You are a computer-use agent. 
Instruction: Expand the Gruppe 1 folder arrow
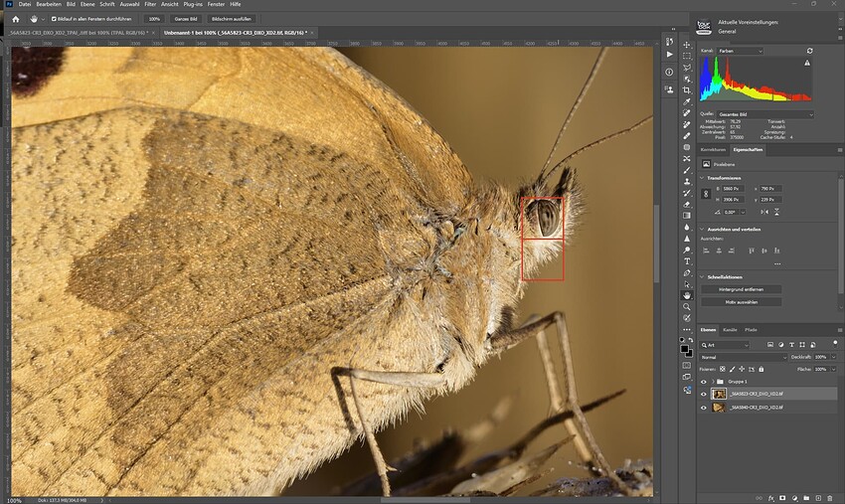tap(713, 382)
